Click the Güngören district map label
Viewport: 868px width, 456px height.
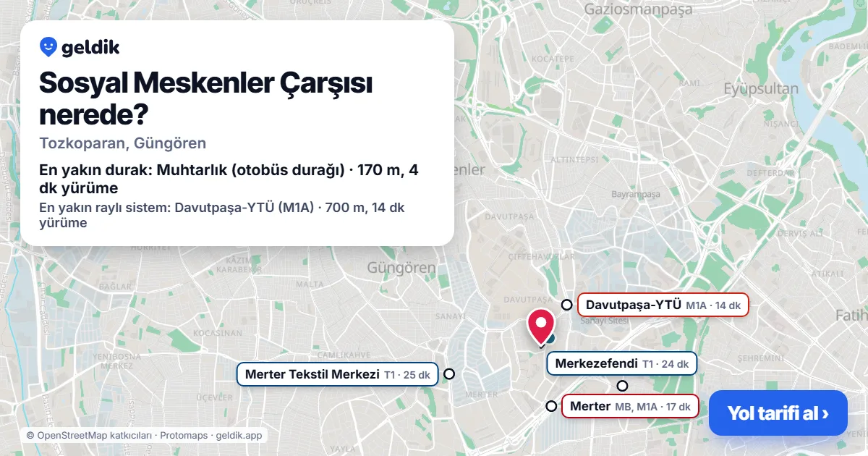401,268
